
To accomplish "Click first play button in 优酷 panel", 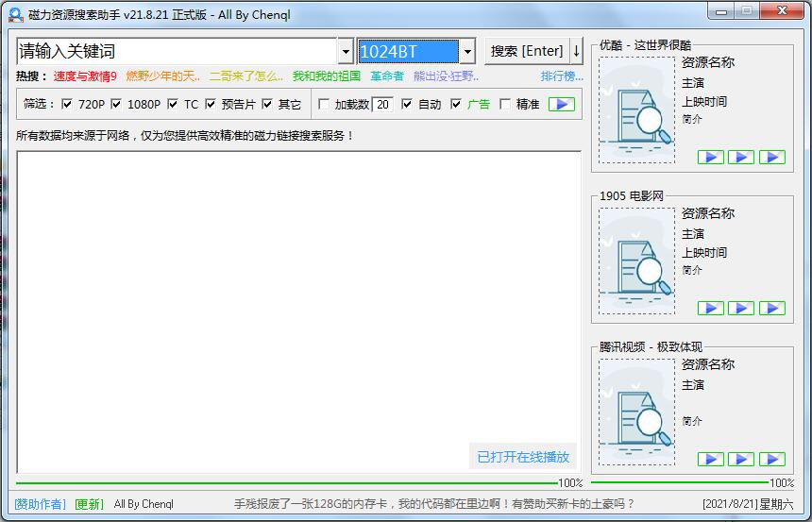I will coord(710,157).
